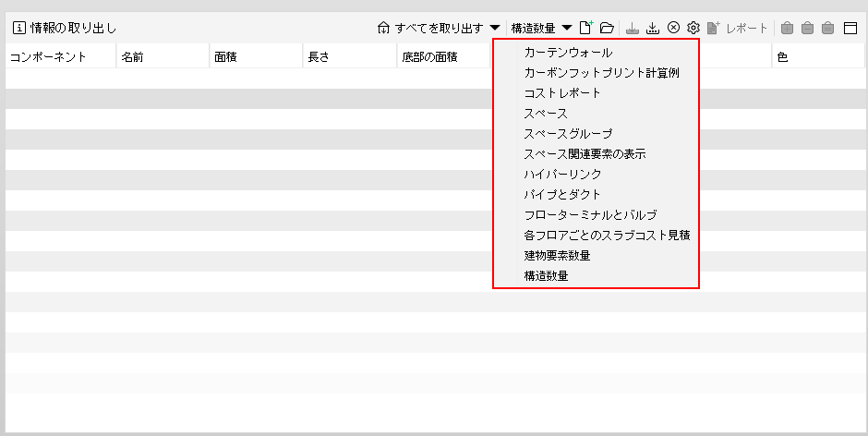The image size is (868, 436).
Task: Click the house icon beside すべてを取り出す
Action: coord(383,28)
